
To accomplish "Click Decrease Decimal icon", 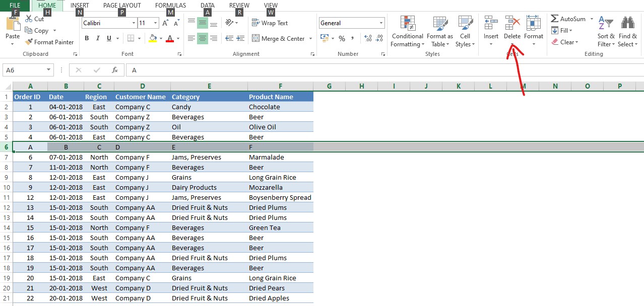I will tap(379, 38).
